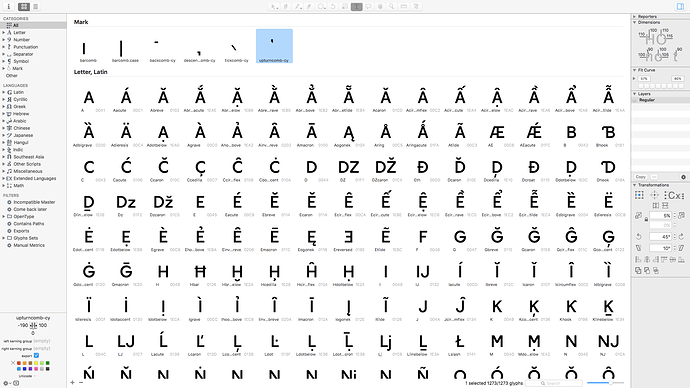Apply subtract path operation
The height and width of the screenshot is (388, 690).
point(647,271)
